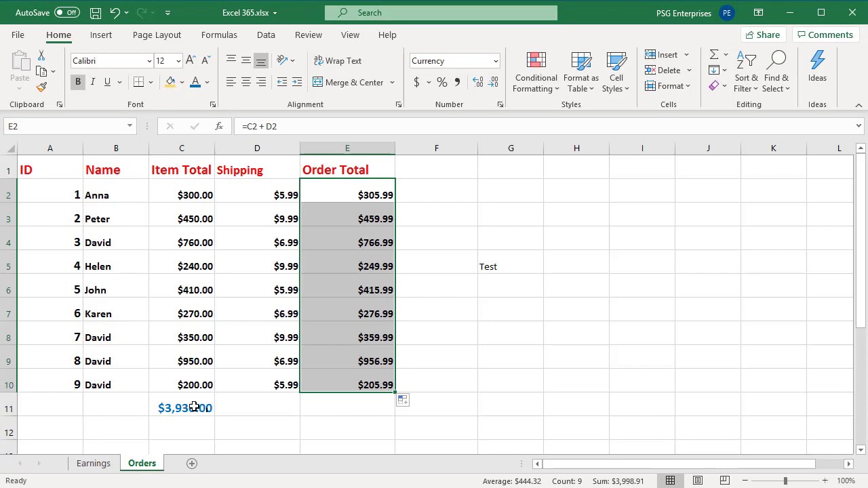The image size is (868, 488).
Task: Select Page Break Preview view
Action: 724,481
